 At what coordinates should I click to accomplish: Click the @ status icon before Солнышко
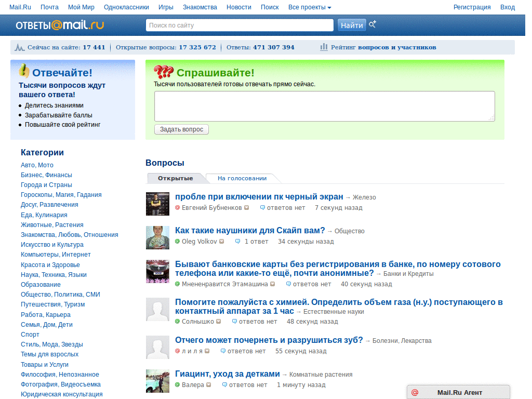177,321
